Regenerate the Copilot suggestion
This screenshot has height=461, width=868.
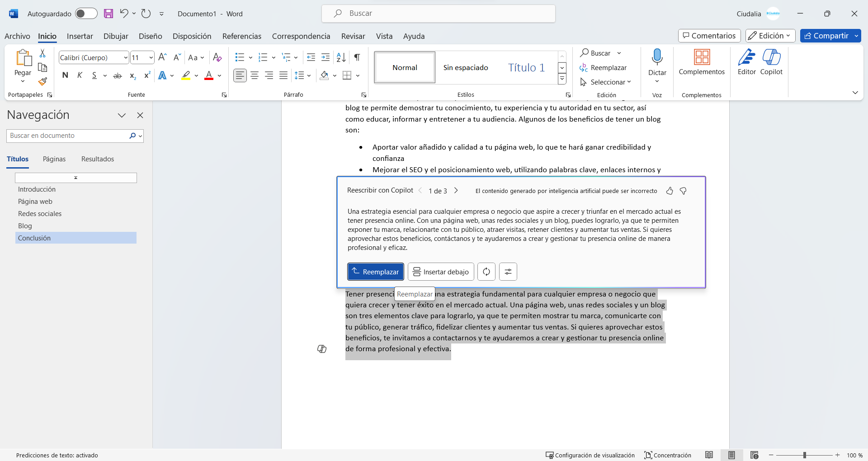point(486,272)
